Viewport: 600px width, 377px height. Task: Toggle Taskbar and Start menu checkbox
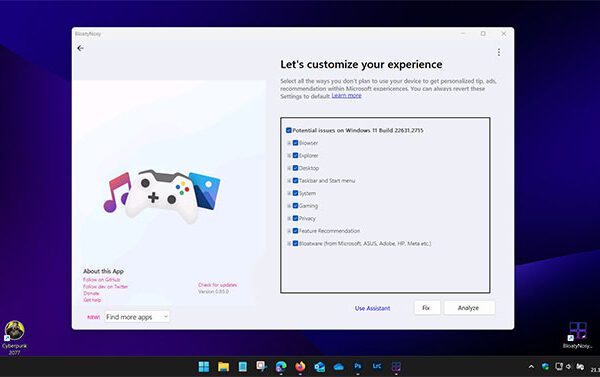point(295,181)
